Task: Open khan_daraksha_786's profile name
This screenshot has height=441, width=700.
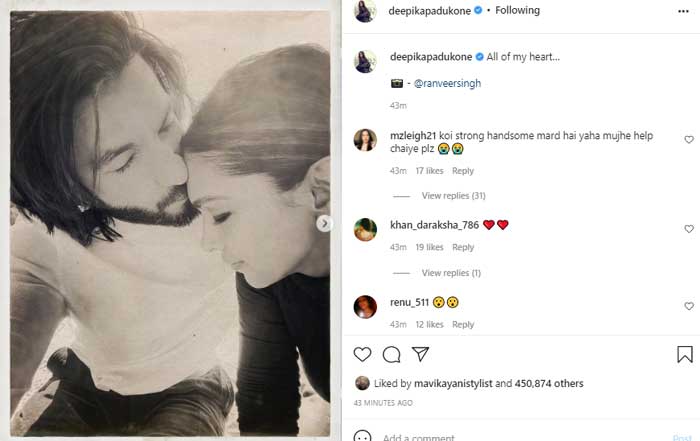Action: pos(434,225)
